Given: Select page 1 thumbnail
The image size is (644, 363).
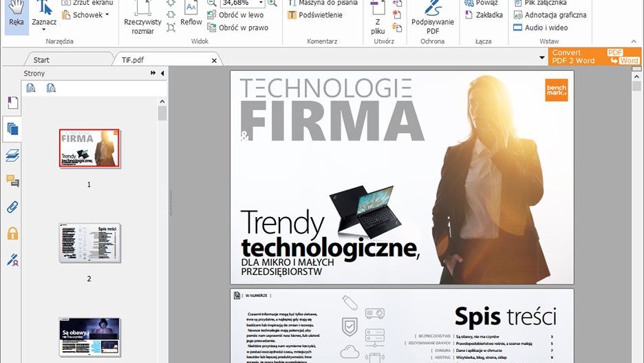Looking at the screenshot, I should pyautogui.click(x=89, y=148).
